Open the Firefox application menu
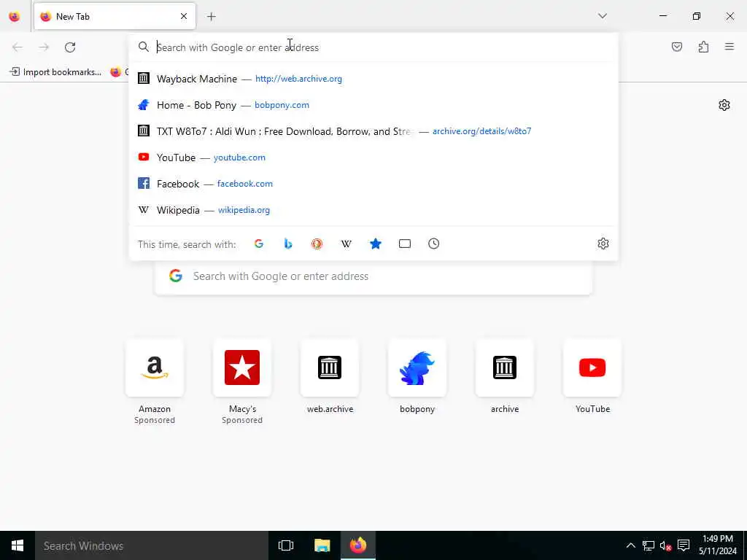The height and width of the screenshot is (560, 747). [x=729, y=47]
